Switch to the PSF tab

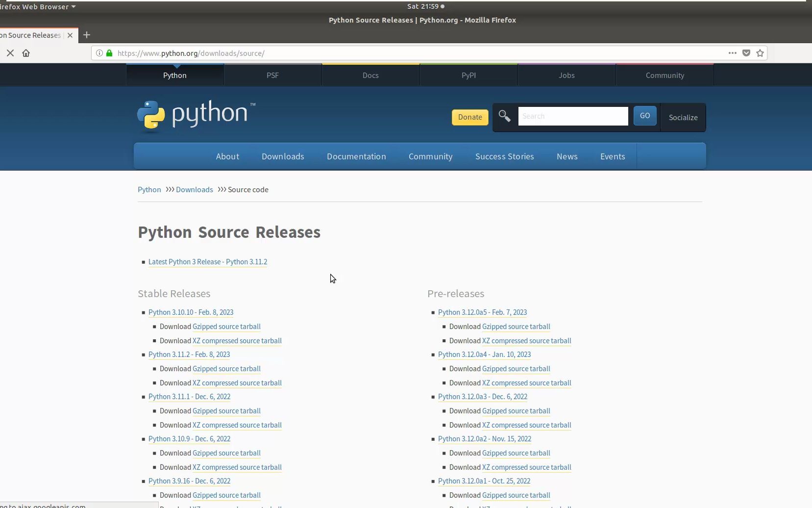pyautogui.click(x=272, y=75)
